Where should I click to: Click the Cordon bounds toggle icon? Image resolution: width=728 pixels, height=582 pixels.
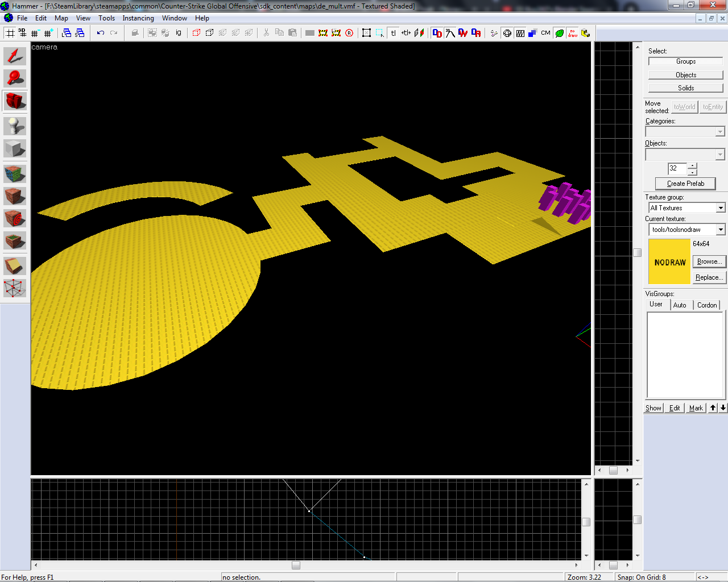pos(323,33)
